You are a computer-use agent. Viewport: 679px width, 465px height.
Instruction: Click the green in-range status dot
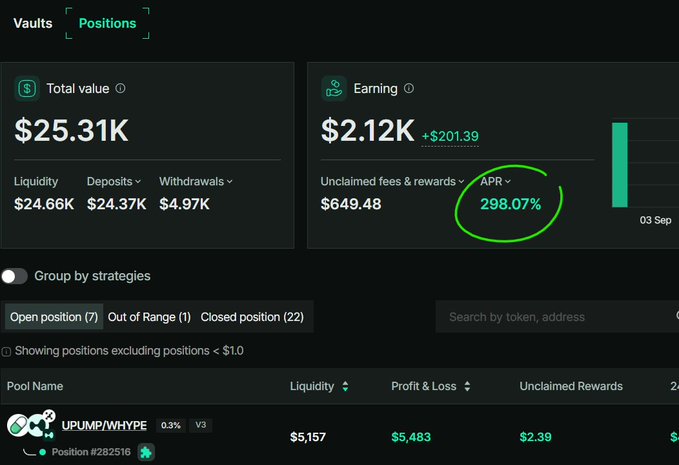[42, 452]
